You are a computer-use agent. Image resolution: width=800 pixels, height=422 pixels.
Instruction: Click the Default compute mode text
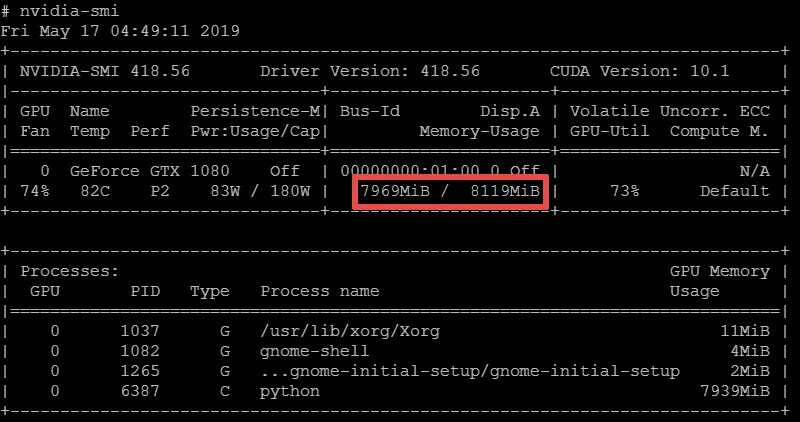tap(735, 191)
